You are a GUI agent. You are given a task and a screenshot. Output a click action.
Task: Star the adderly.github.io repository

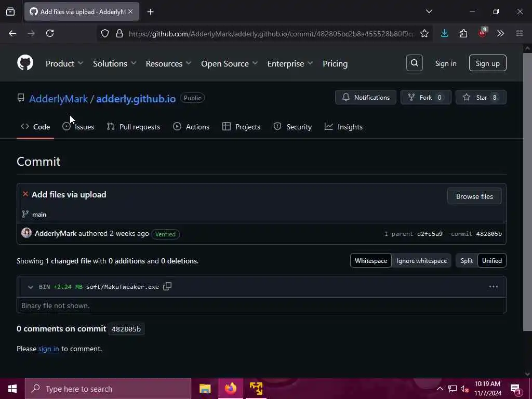(481, 97)
